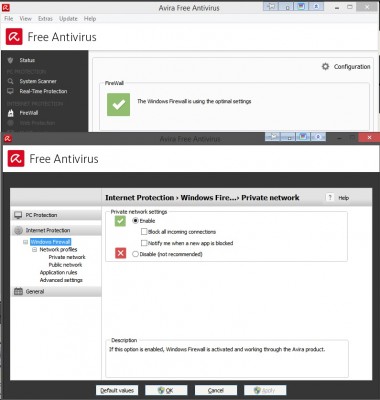Viewport: 380px width, 400px height.
Task: Select Windows Firewall in the settings tree
Action: click(x=50, y=242)
